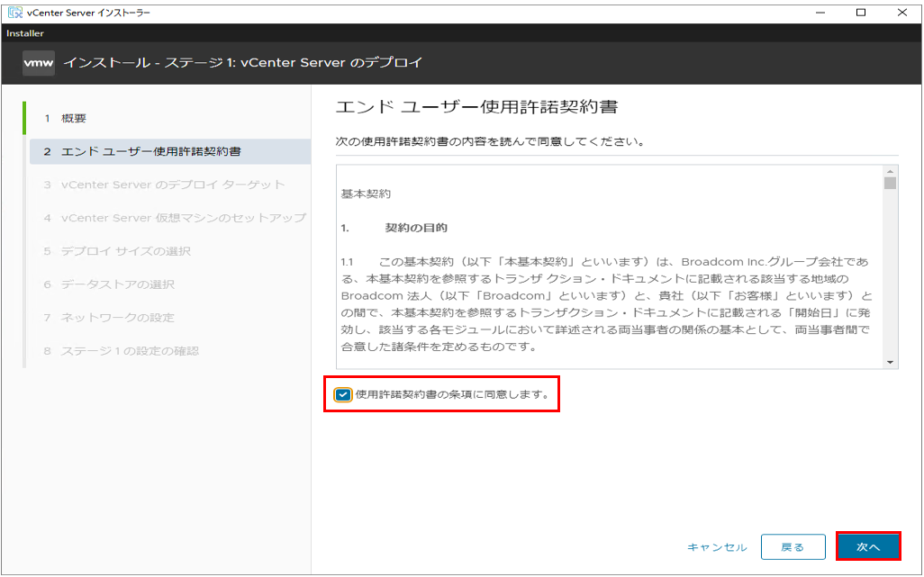Select step 6 データストアの選択
This screenshot has width=924, height=577.
[169, 284]
